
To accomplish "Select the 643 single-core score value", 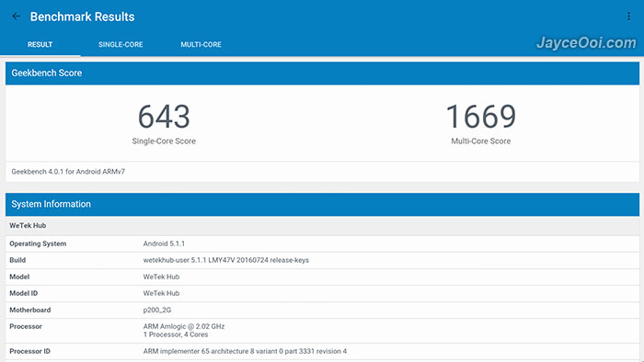I will [x=164, y=117].
